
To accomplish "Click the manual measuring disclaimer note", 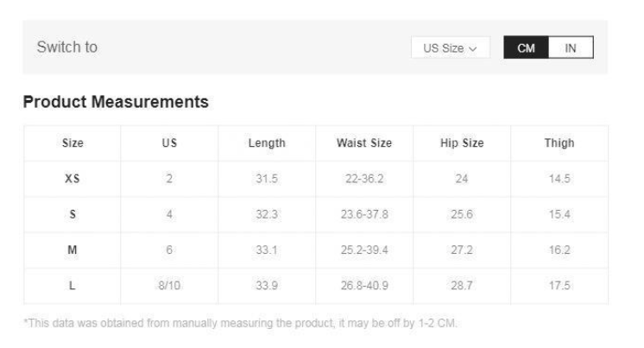I will [x=240, y=324].
